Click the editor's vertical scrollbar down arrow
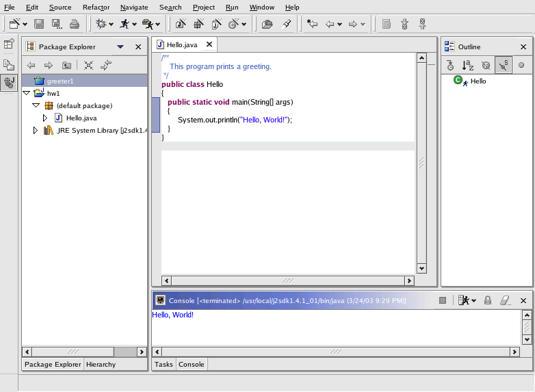This screenshot has height=392, width=535. [421, 269]
